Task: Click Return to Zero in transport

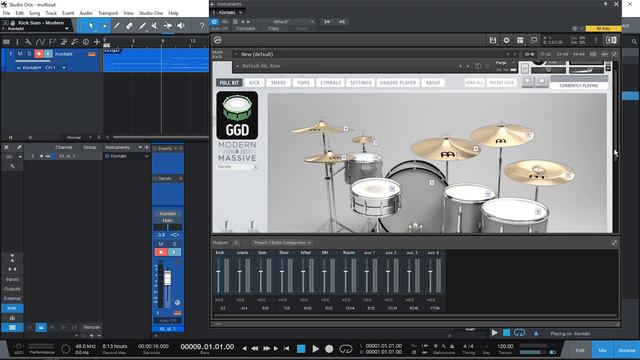Action: click(x=286, y=349)
